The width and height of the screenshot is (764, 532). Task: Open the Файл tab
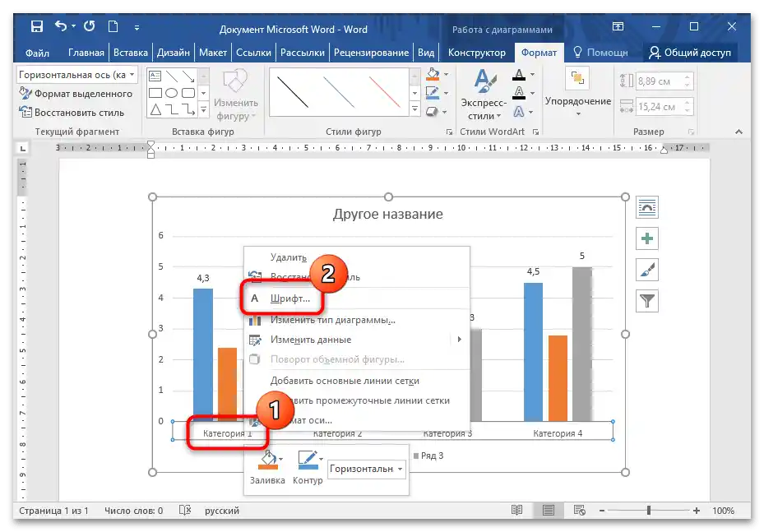tap(38, 53)
